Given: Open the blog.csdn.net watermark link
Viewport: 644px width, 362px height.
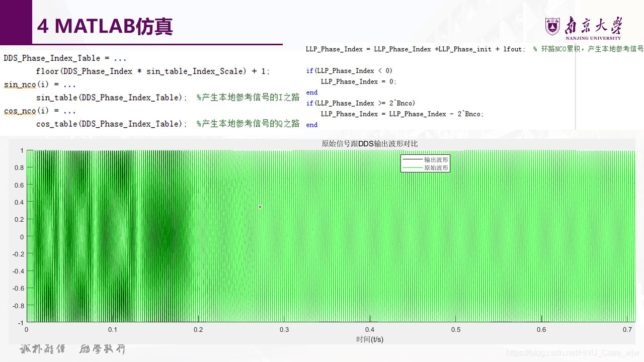Looking at the screenshot, I should [573, 353].
